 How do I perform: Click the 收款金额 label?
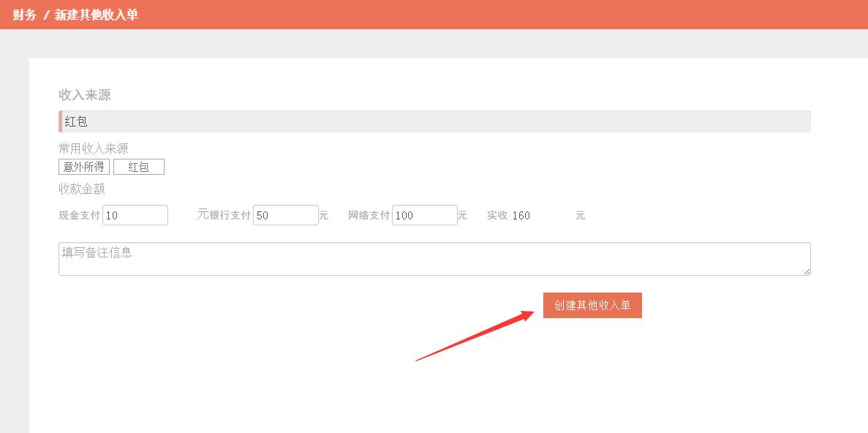(82, 189)
